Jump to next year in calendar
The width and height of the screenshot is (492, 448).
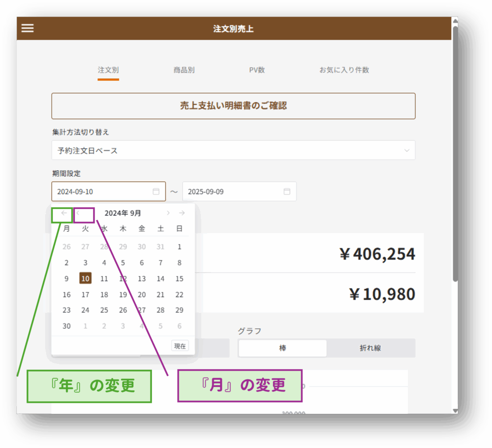tap(182, 213)
